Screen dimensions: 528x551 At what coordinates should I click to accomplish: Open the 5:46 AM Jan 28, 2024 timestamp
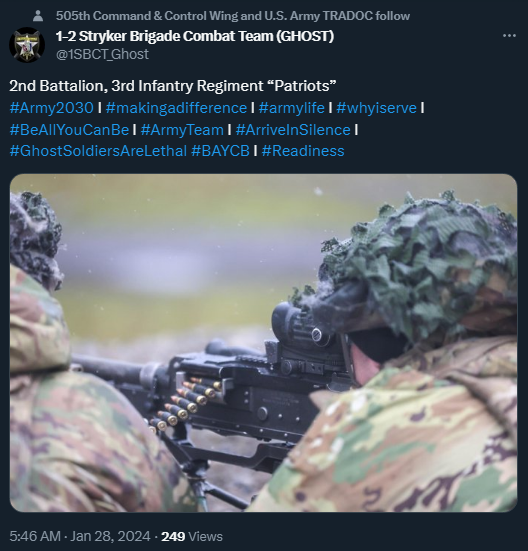click(x=80, y=537)
